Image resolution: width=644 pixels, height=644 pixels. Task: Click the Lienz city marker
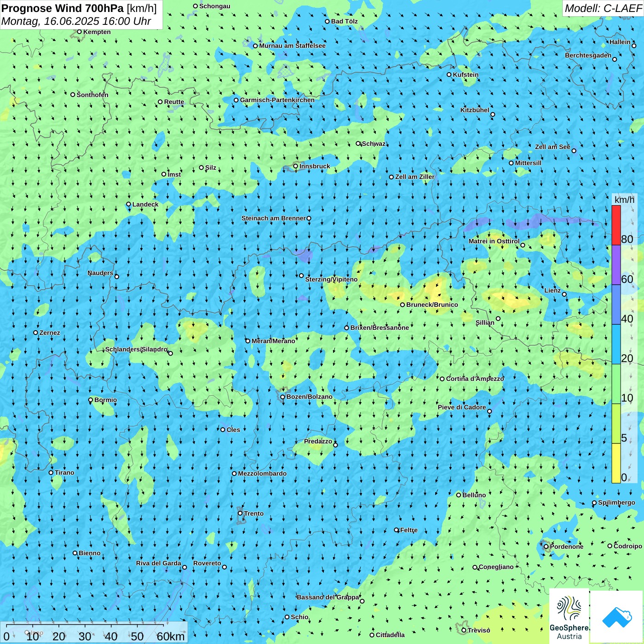[x=564, y=294]
